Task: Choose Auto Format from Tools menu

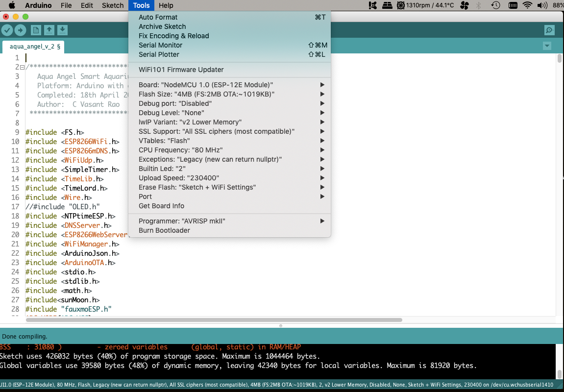Action: 229,17
